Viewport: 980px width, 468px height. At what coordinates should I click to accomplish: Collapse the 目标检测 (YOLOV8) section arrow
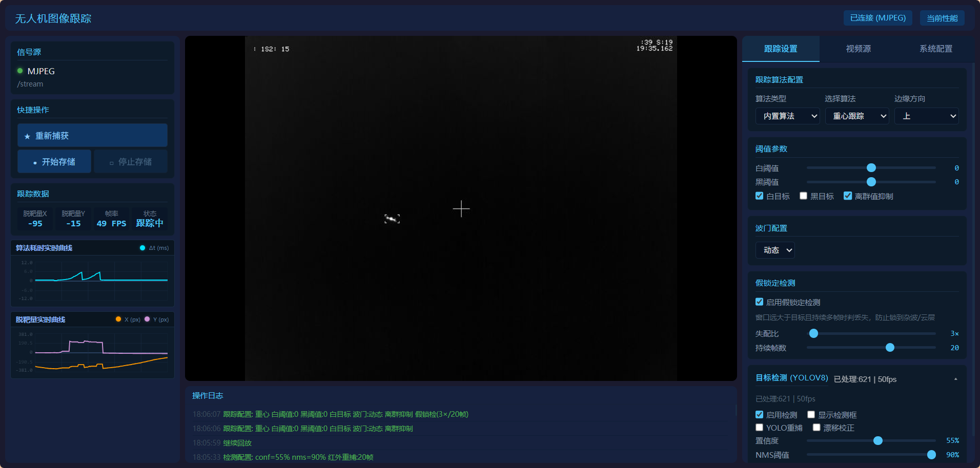[955, 379]
